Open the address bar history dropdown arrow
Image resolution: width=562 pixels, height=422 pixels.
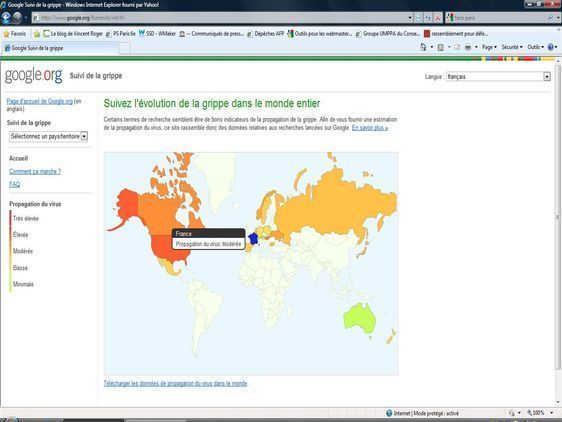(410, 18)
